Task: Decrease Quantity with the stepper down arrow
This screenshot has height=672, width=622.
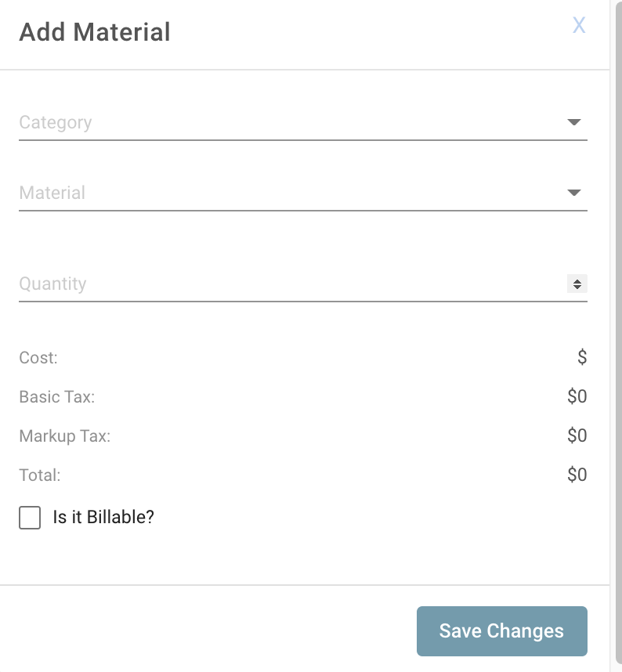Action: click(x=577, y=287)
